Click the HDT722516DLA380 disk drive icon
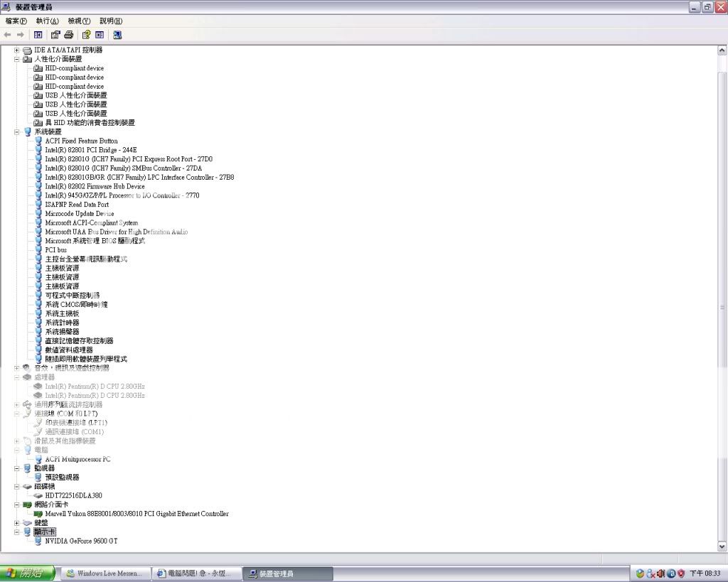Screen dimensions: 728x582 click(x=38, y=495)
